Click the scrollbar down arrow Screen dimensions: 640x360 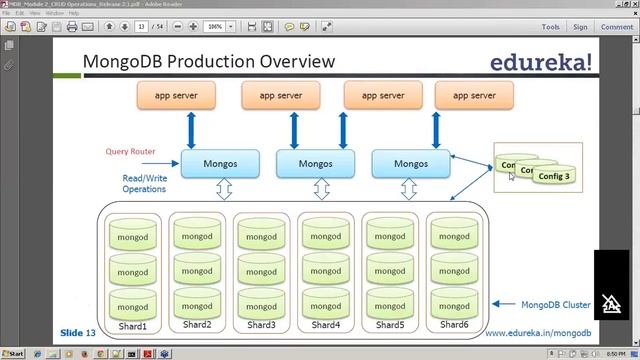point(636,343)
